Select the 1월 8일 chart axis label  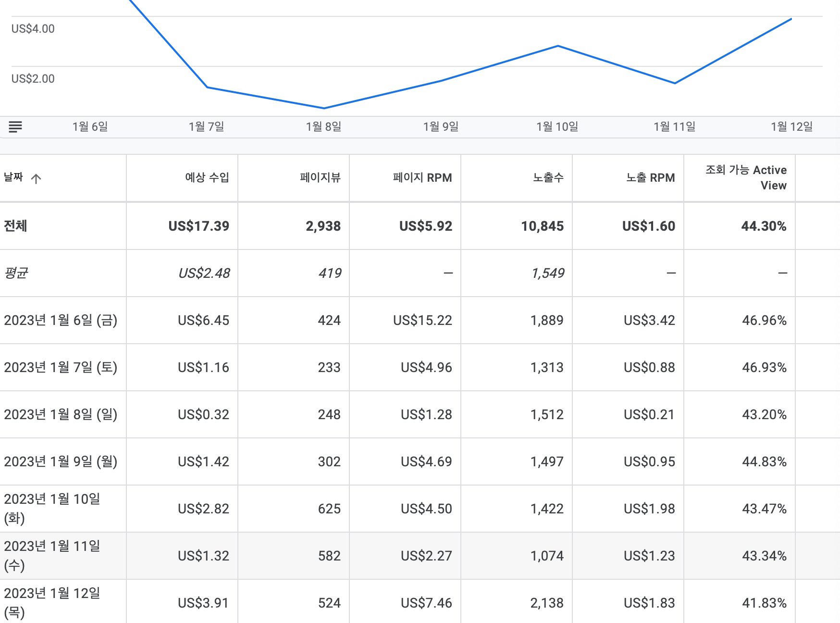(324, 126)
